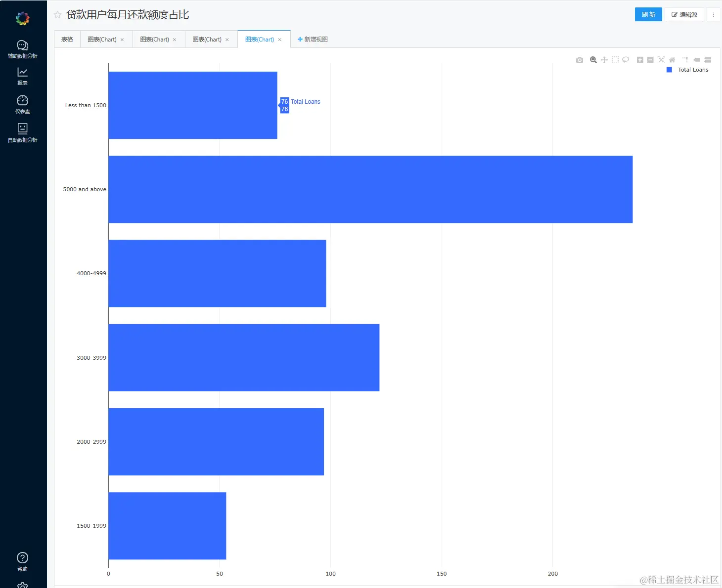Click the 5000 and above axis label
This screenshot has width=722, height=588.
point(85,189)
